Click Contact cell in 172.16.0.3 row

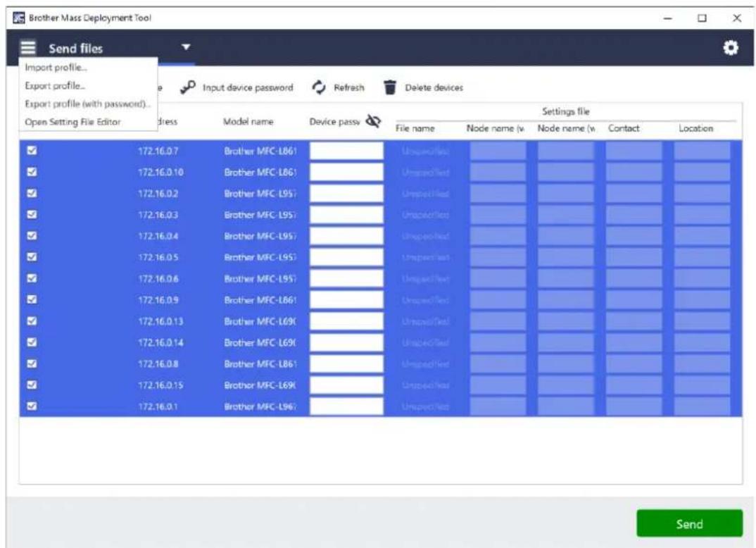tap(634, 215)
